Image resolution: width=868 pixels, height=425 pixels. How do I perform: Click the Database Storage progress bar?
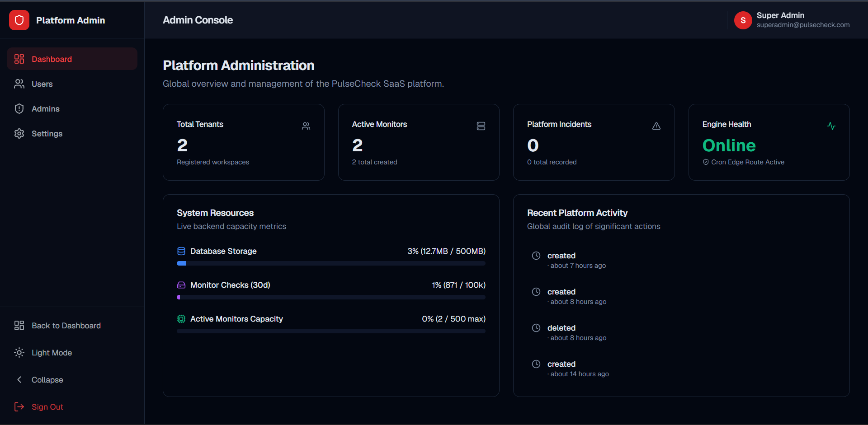click(331, 263)
